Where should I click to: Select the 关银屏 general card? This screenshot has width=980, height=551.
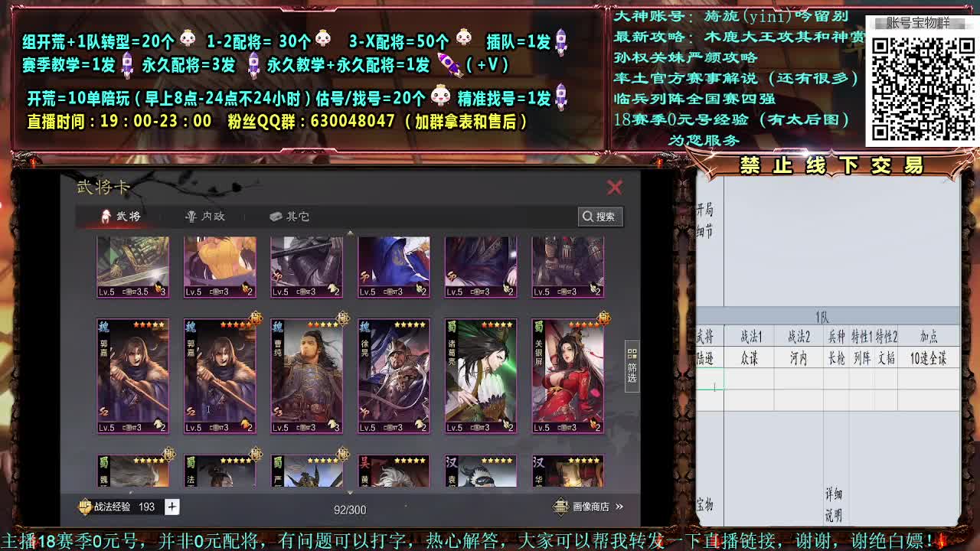[x=568, y=376]
